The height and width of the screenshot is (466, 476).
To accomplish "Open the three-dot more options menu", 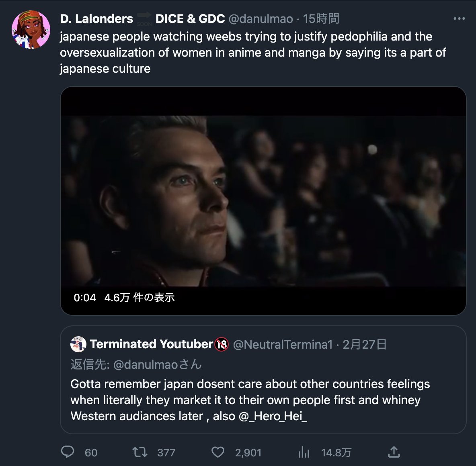I will 459,18.
